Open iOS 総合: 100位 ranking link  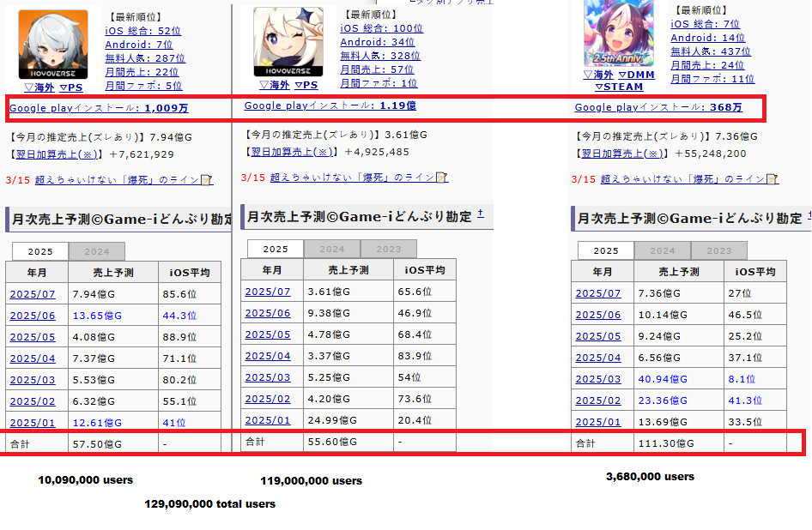pos(382,28)
